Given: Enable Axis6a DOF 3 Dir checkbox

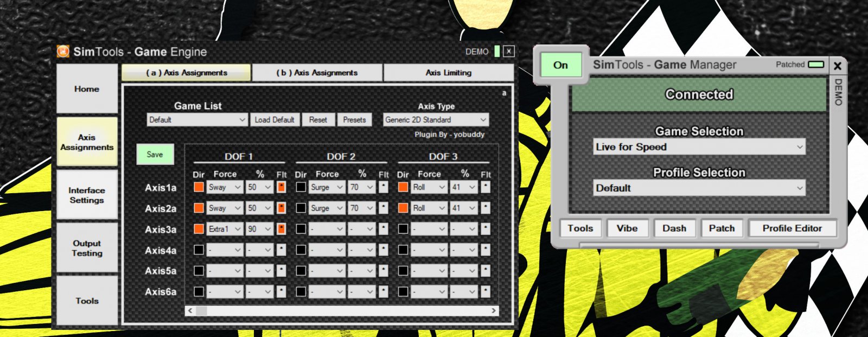Looking at the screenshot, I should pos(403,291).
